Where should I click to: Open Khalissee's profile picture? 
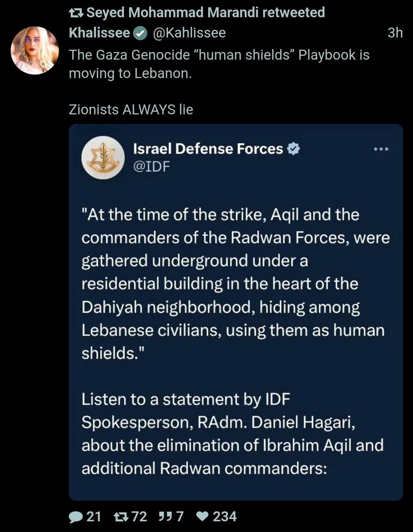click(35, 50)
